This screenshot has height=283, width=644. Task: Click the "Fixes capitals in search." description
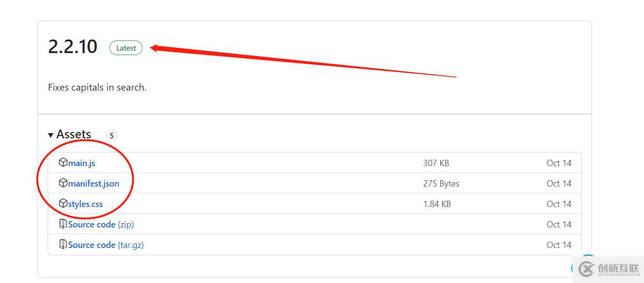coord(97,88)
